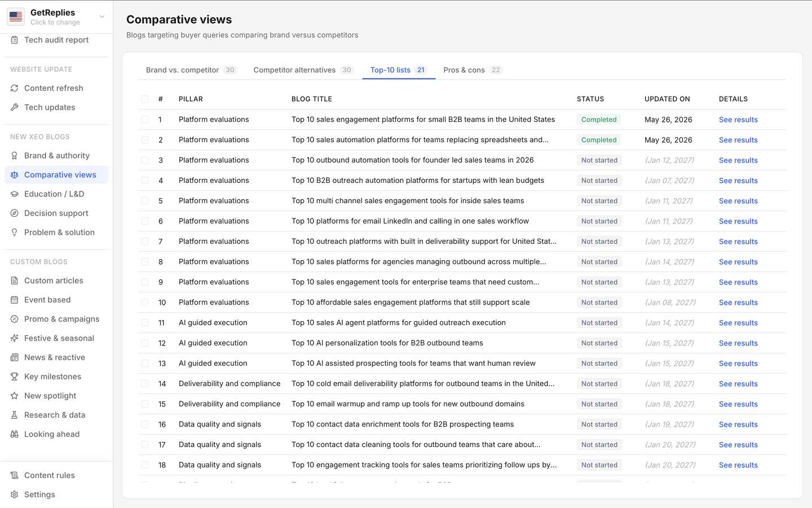Click the Promo & campaigns icon
The height and width of the screenshot is (508, 812).
(x=15, y=319)
